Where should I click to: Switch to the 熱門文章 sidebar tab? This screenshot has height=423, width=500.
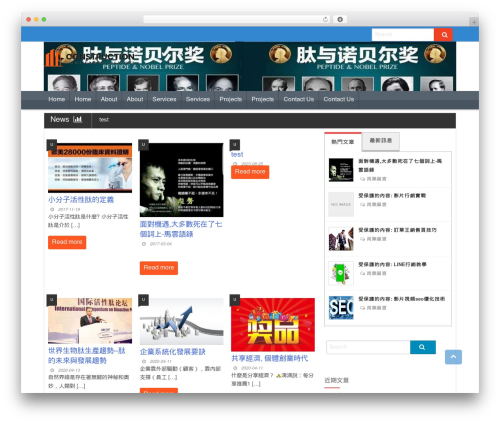click(x=343, y=142)
